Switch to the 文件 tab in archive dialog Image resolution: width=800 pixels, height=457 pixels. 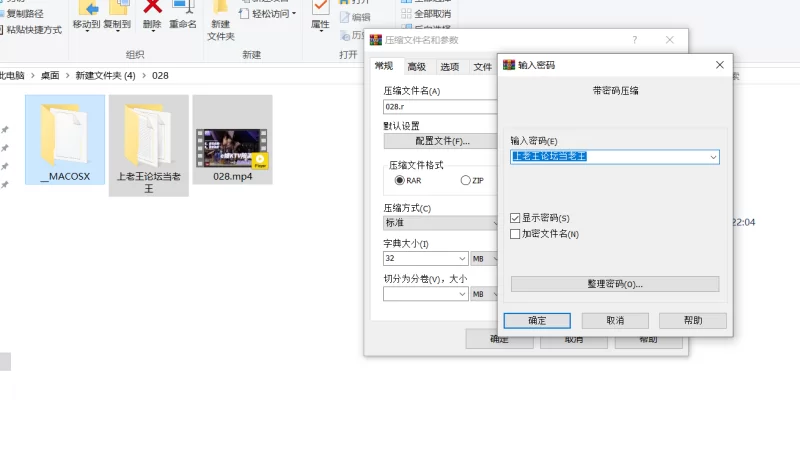click(x=482, y=67)
